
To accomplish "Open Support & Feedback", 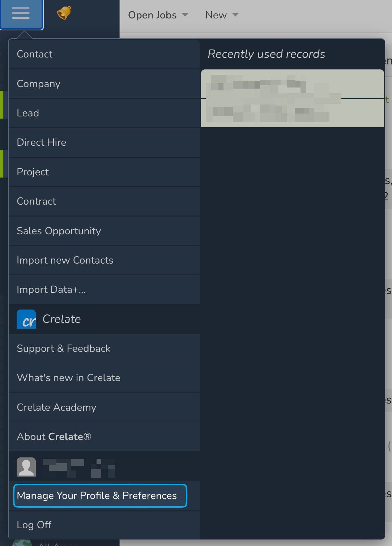I will [x=64, y=349].
